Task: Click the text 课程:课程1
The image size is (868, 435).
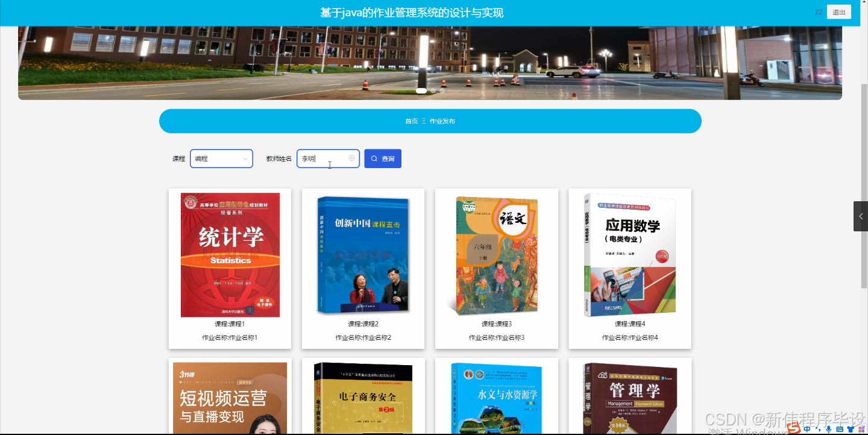Action: pos(230,324)
